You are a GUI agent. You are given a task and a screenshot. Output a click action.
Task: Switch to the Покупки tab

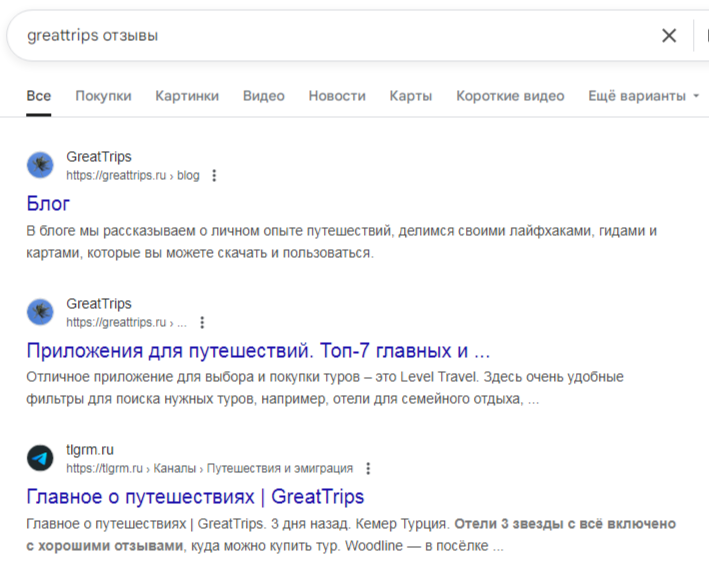click(103, 96)
